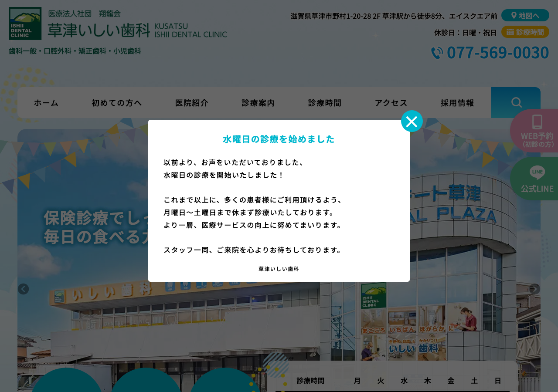Click the telephone handset icon

(x=437, y=53)
